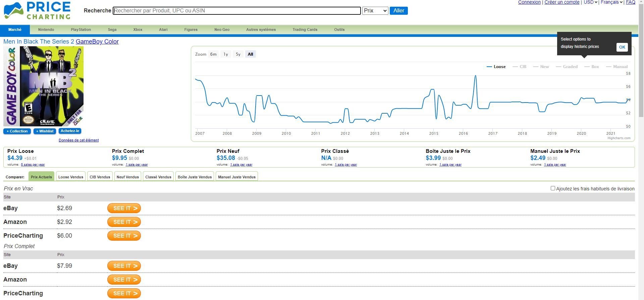644x300 pixels.
Task: Enable the usual shipping costs checkbox
Action: 553,188
